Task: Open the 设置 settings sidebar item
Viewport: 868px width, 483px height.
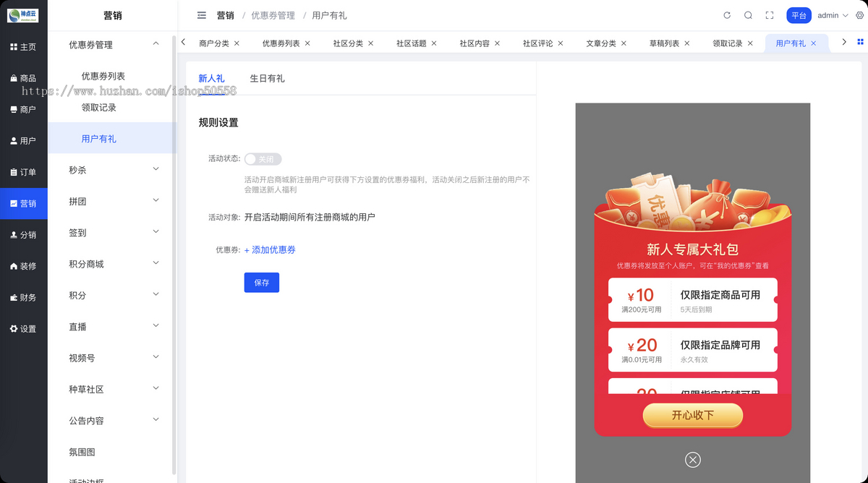Action: pyautogui.click(x=23, y=329)
